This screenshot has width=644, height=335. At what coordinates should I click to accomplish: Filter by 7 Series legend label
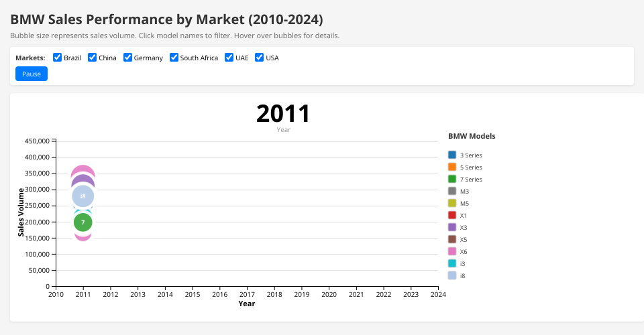click(x=470, y=180)
